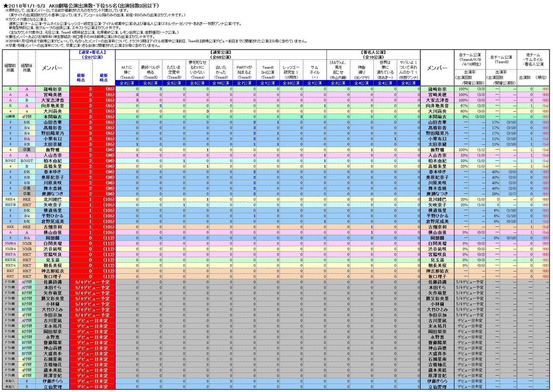The image size is (553, 392).
Task: Select the ただいま恋愛中 (TeamB) column header
Action: pyautogui.click(x=174, y=70)
